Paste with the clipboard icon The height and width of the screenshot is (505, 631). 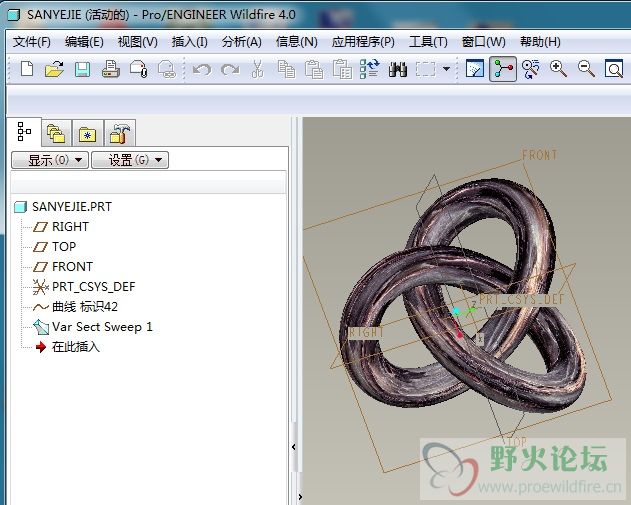coord(314,69)
